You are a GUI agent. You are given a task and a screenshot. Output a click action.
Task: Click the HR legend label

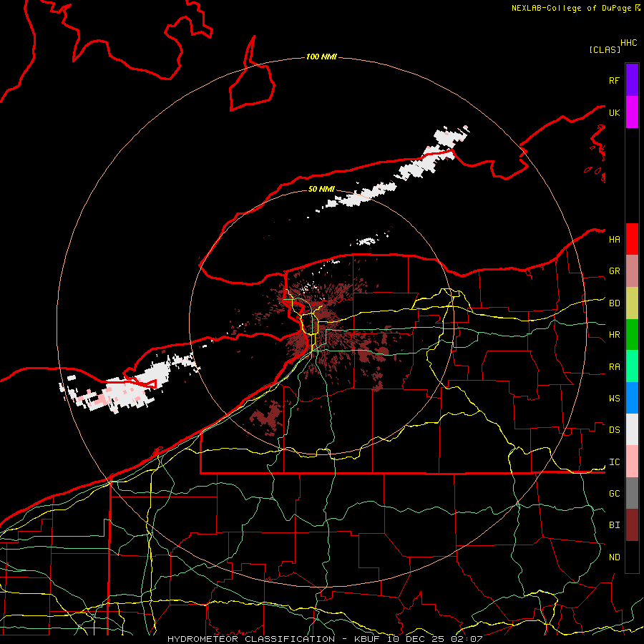click(x=615, y=335)
